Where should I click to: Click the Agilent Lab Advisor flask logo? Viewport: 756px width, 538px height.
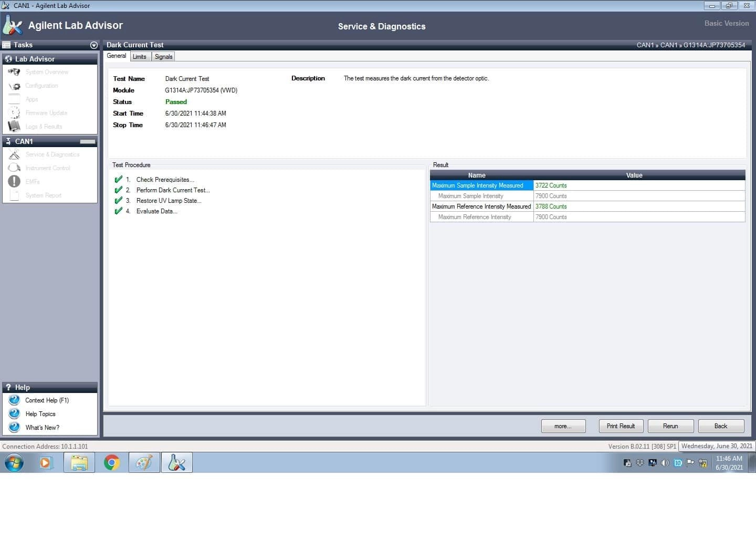pyautogui.click(x=13, y=25)
